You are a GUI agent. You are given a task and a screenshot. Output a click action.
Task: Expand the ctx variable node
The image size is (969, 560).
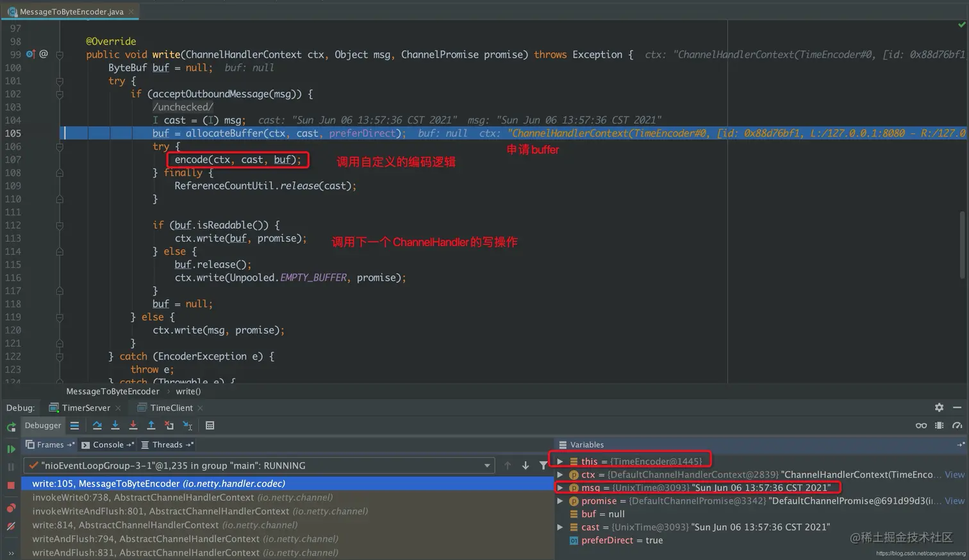(560, 475)
